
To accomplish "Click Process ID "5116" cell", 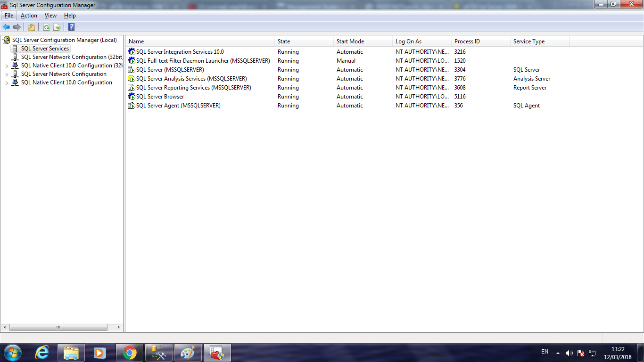I will (460, 97).
